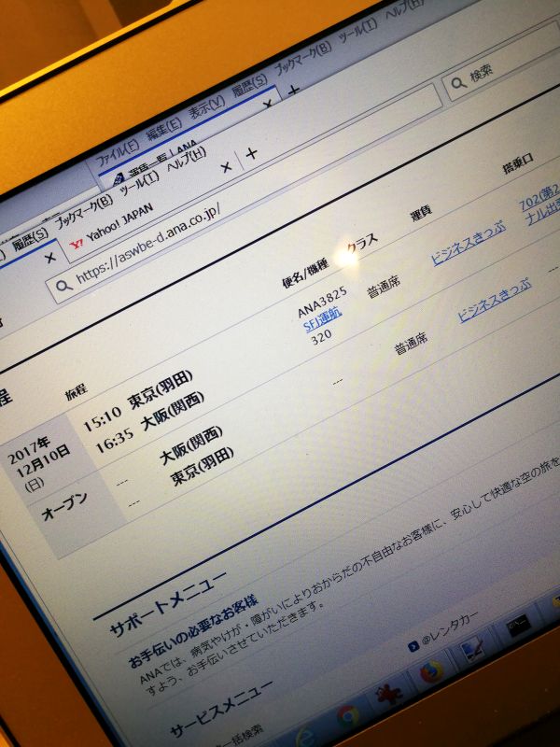The height and width of the screenshot is (747, 560).
Task: Click date cell 2017年12月10日(日)
Action: click(39, 463)
